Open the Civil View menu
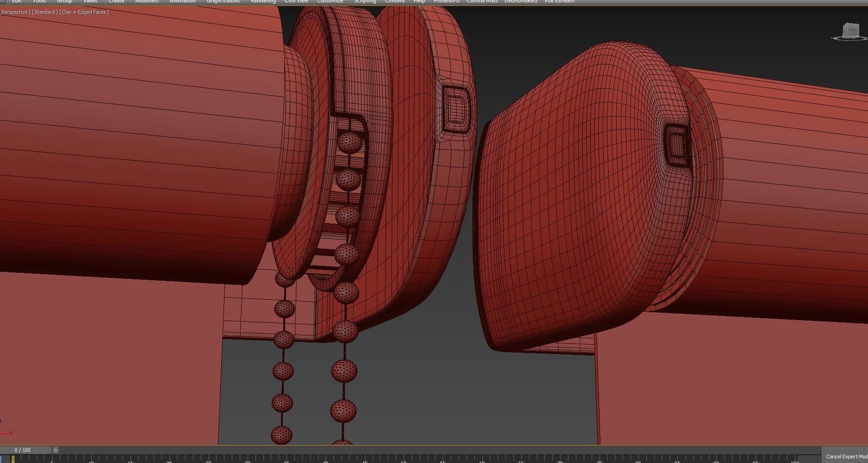868x463 pixels. point(296,1)
